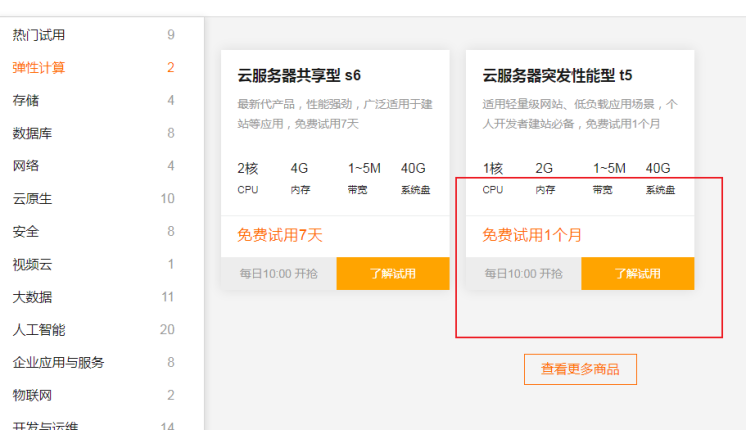Click the 1核 CPU spec on t5
Image resolution: width=746 pixels, height=430 pixels.
[x=493, y=178]
